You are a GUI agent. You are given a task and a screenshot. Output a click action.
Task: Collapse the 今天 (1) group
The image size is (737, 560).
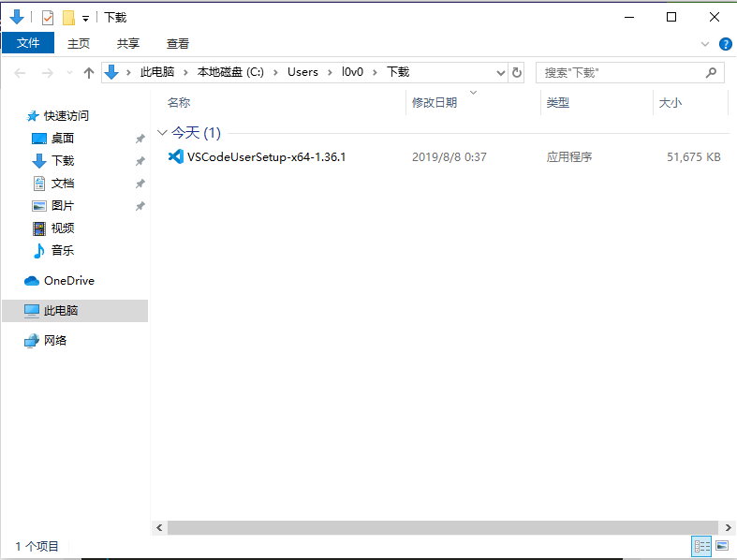coord(162,133)
